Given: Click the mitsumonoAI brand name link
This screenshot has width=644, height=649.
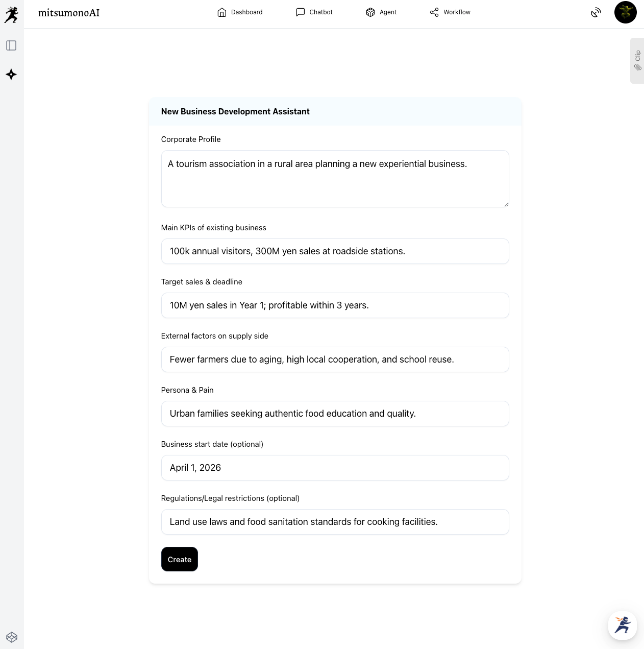Looking at the screenshot, I should coord(69,13).
